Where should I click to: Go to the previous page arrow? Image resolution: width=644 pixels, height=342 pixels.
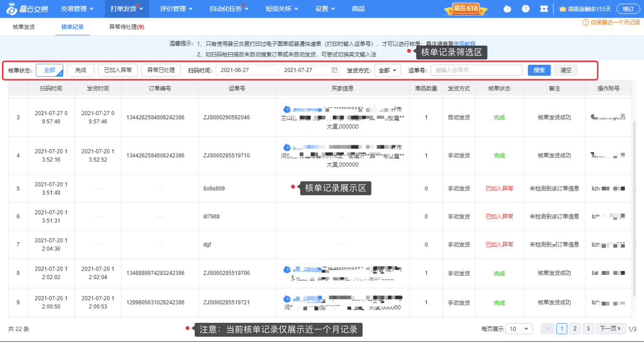[x=548, y=329]
